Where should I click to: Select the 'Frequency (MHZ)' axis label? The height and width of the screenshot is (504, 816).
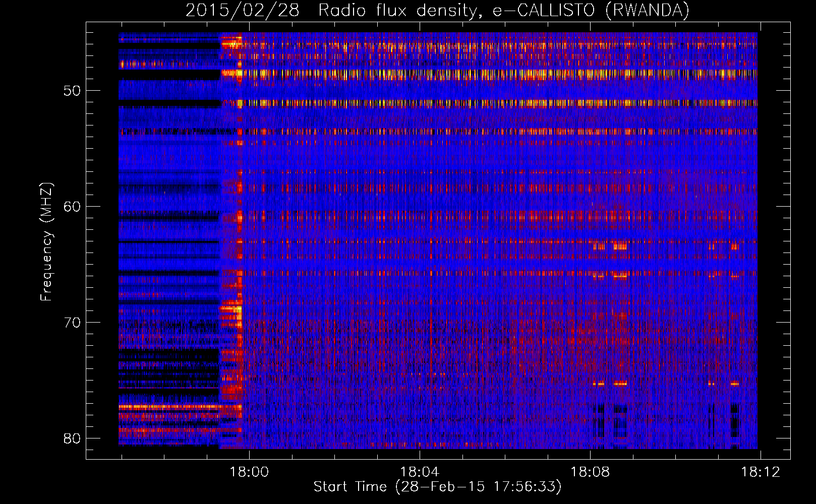(46, 242)
